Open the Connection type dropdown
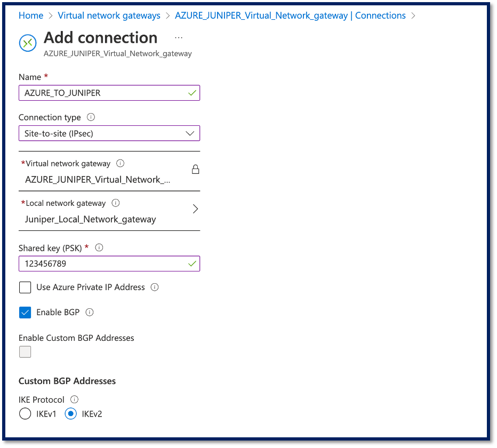Screen dimensions: 497x448 109,133
